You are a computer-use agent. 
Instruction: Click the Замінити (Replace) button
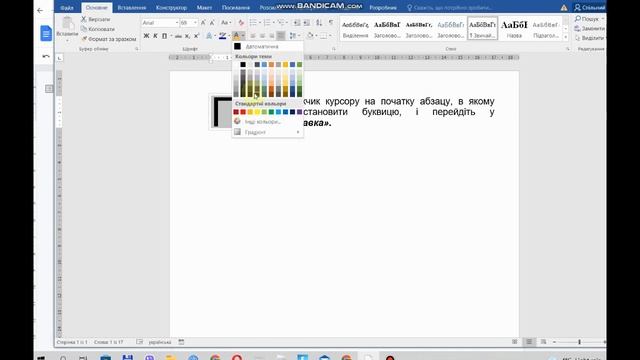click(589, 29)
